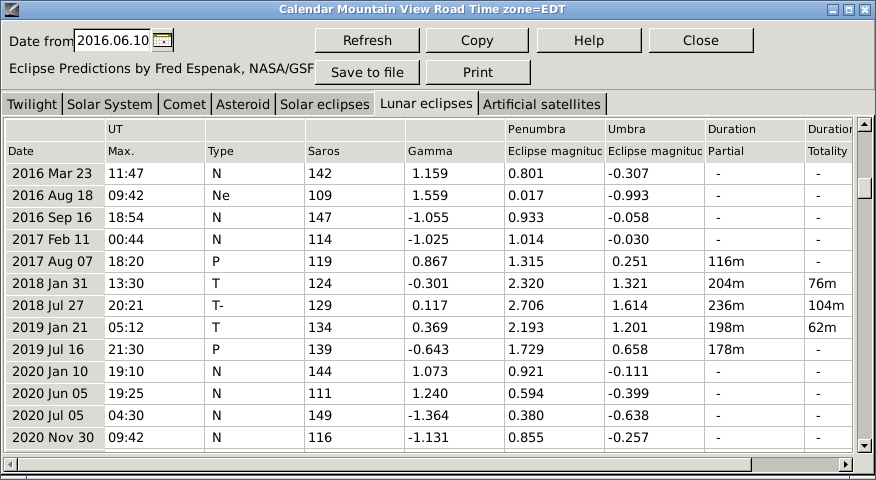Click the Umbra header cell

[x=655, y=129]
